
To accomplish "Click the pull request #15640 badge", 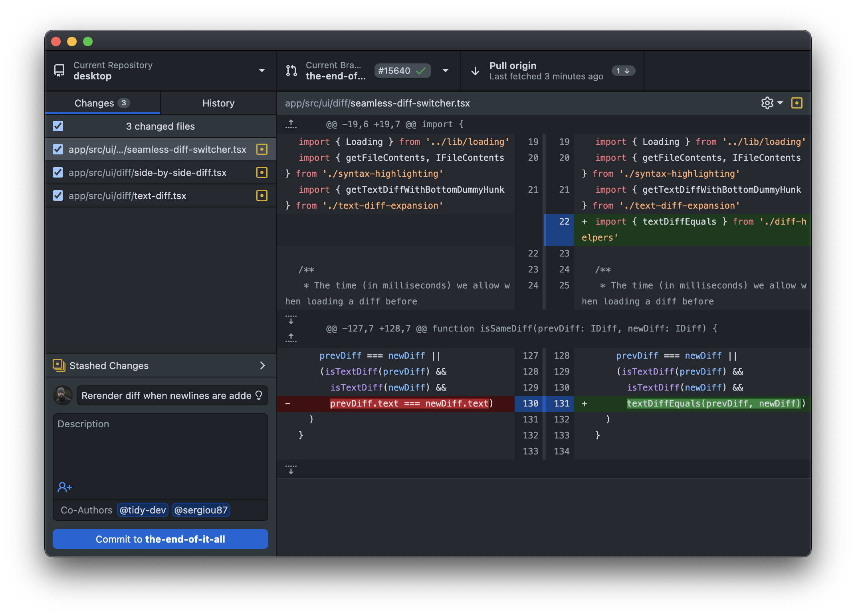I will tap(402, 71).
